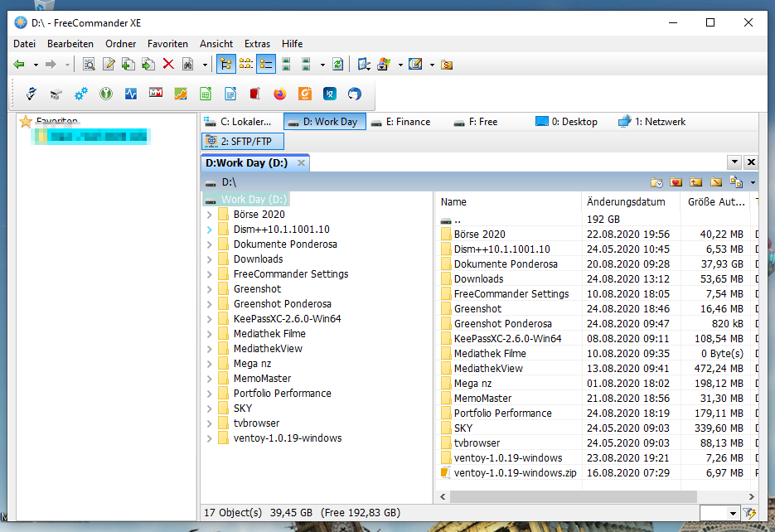This screenshot has height=532, width=775.
Task: Toggle the folder tree view button
Action: (x=226, y=64)
